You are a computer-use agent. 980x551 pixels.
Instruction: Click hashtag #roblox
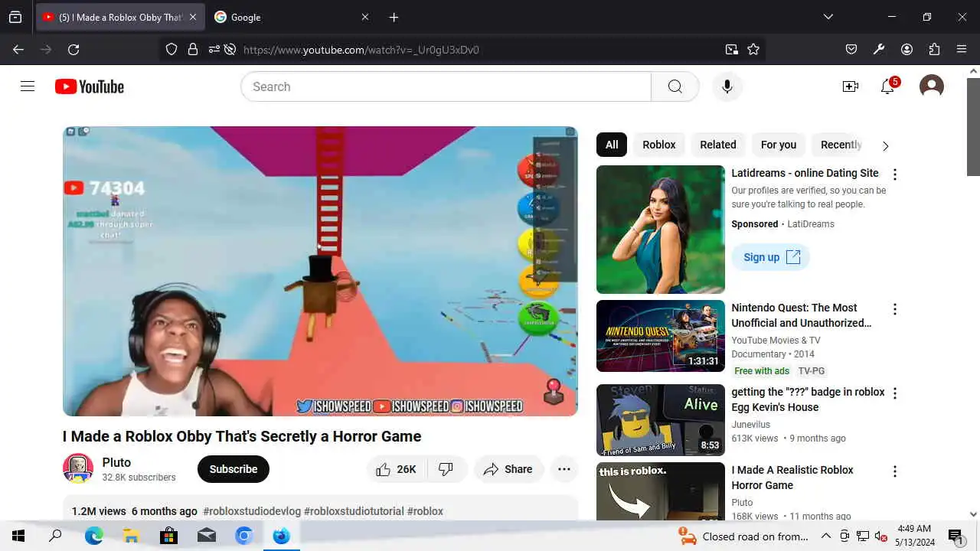[425, 511]
